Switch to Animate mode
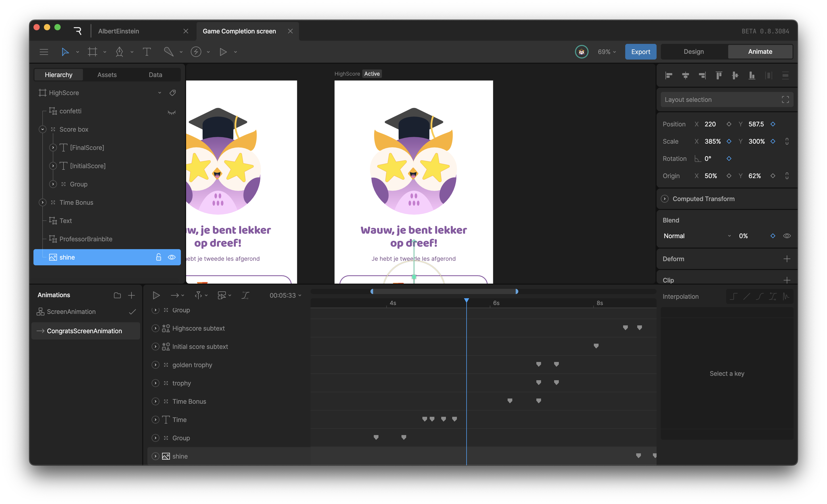Screen dimensions: 827x504 click(x=760, y=52)
